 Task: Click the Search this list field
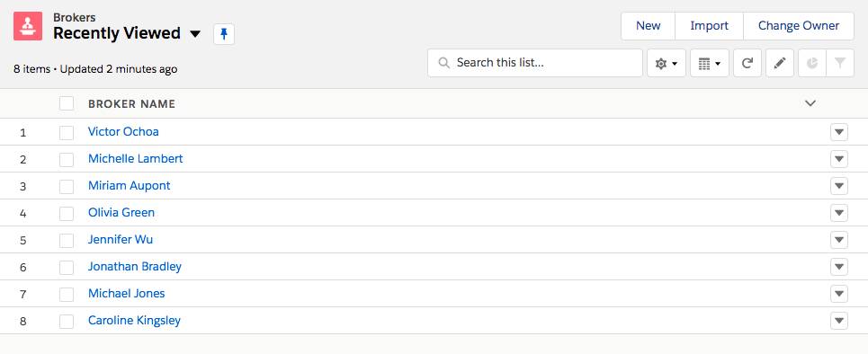click(535, 63)
